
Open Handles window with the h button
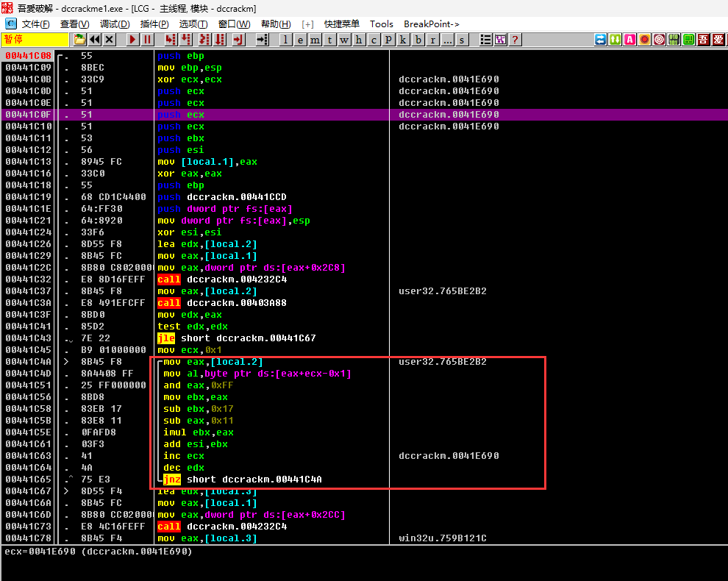(x=359, y=40)
